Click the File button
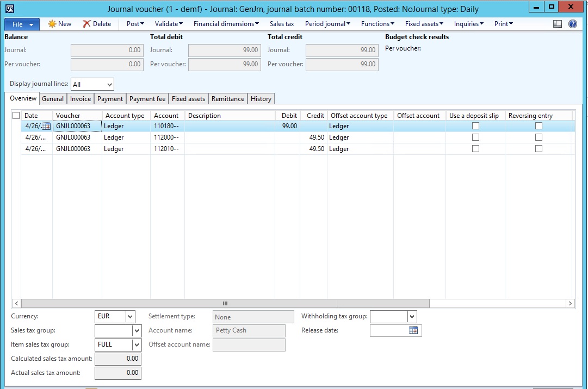Screen dimensions: 588x389 22,24
